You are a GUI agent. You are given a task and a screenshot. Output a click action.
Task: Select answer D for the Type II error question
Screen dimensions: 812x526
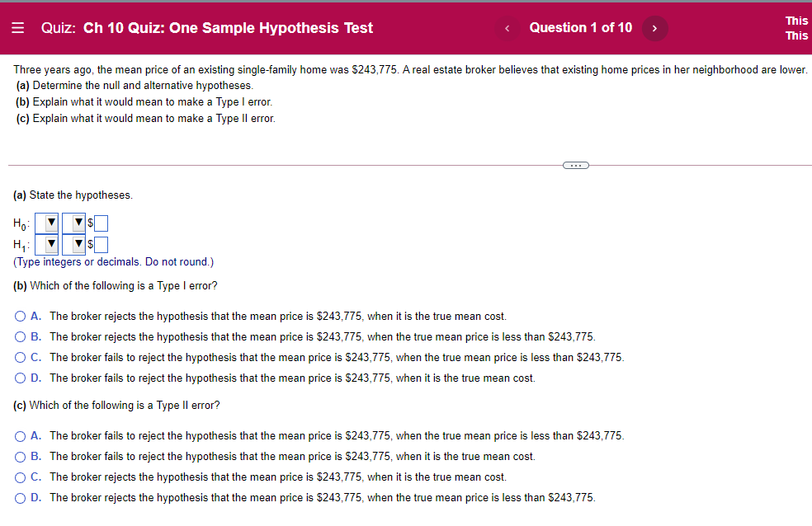click(x=19, y=497)
